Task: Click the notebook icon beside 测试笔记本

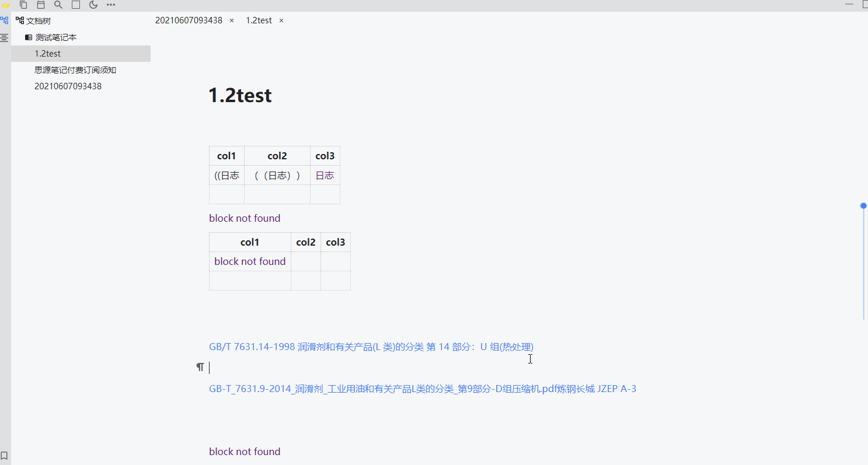Action: pos(29,37)
